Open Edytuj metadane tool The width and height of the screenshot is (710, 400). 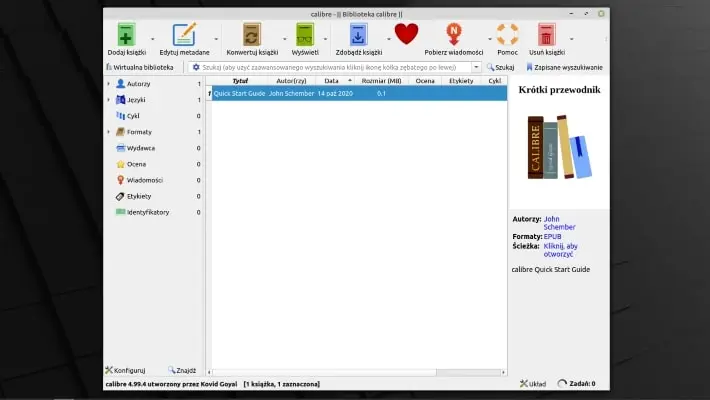184,35
